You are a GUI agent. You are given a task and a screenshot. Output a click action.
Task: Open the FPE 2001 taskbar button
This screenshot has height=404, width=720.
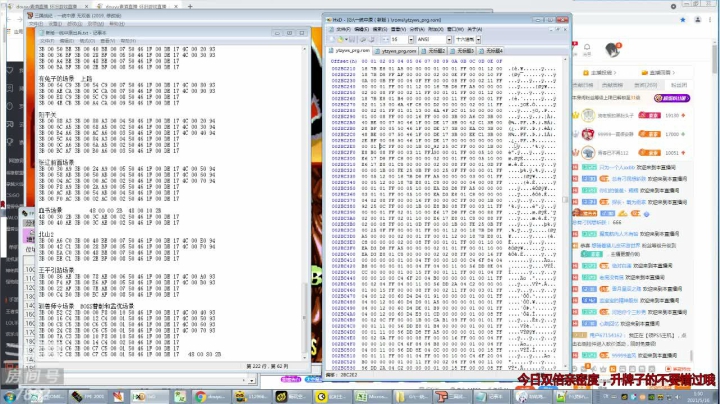tap(88, 396)
